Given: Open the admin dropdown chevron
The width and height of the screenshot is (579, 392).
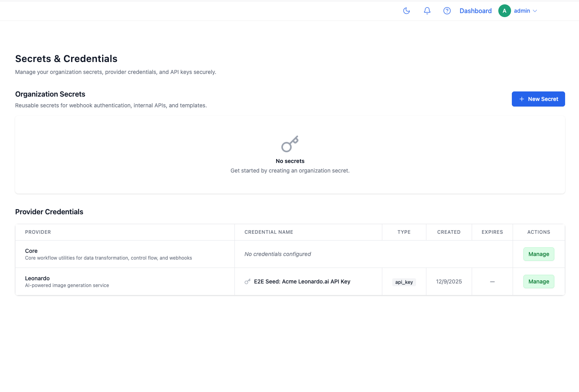Looking at the screenshot, I should coord(535,11).
